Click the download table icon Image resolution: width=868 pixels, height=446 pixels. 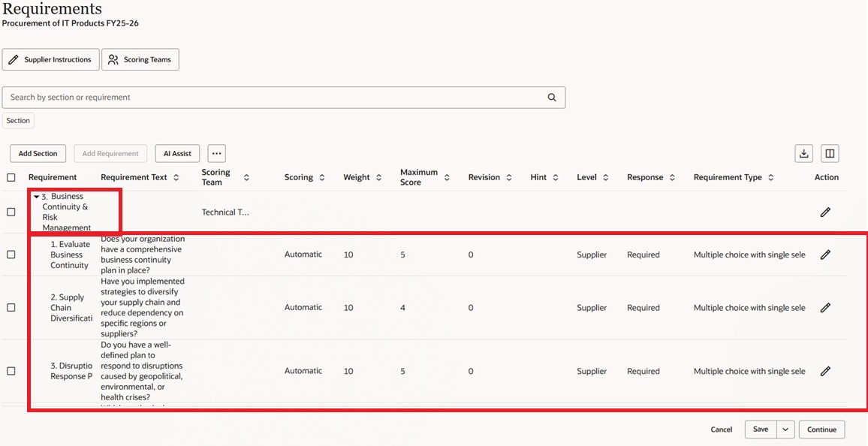coord(803,153)
